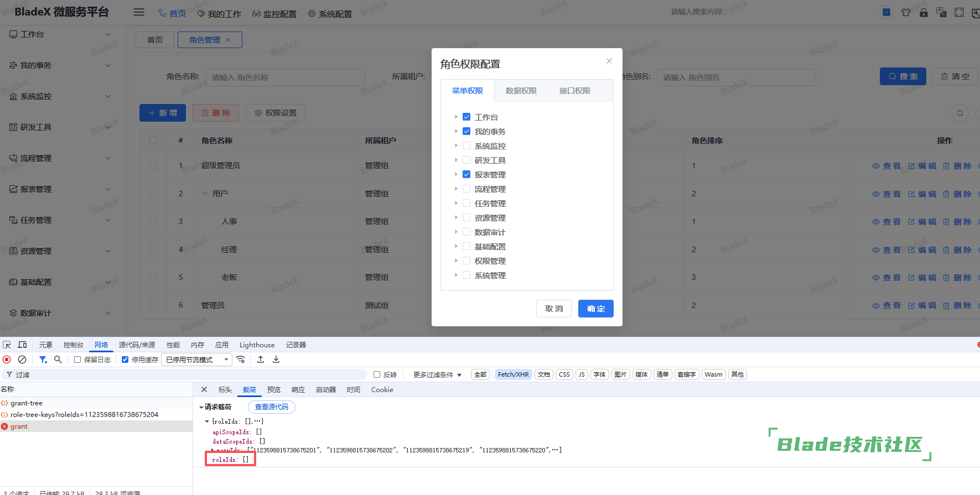
Task: Open the 监控配置 top menu
Action: click(274, 13)
